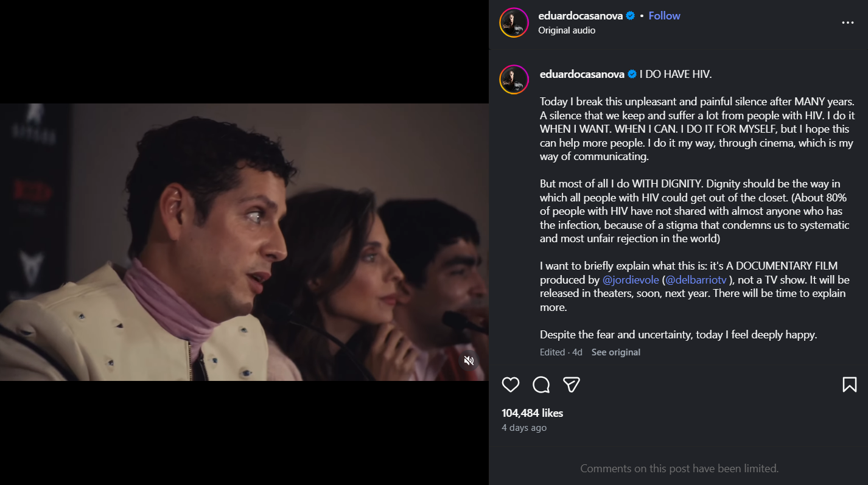This screenshot has width=868, height=485.
Task: Click the verified badge in the post header
Action: click(x=631, y=16)
